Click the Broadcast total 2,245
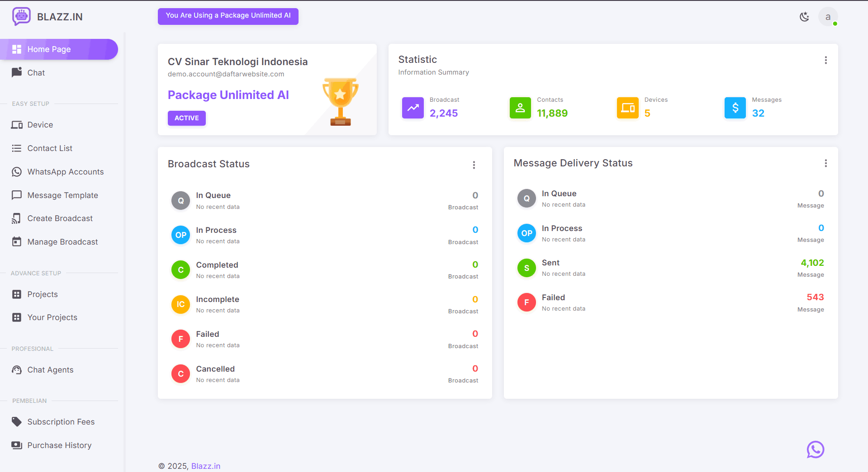 tap(444, 113)
